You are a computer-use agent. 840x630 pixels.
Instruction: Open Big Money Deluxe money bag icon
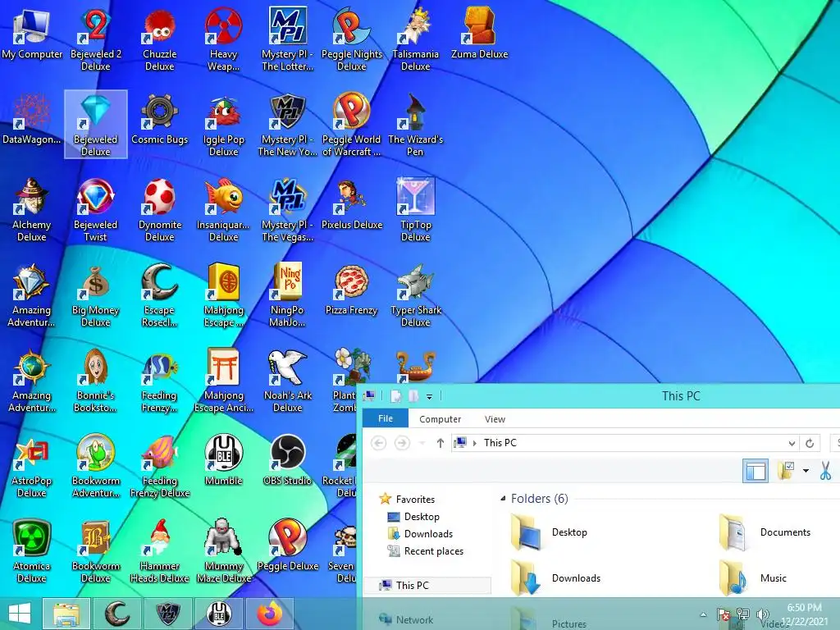point(96,295)
